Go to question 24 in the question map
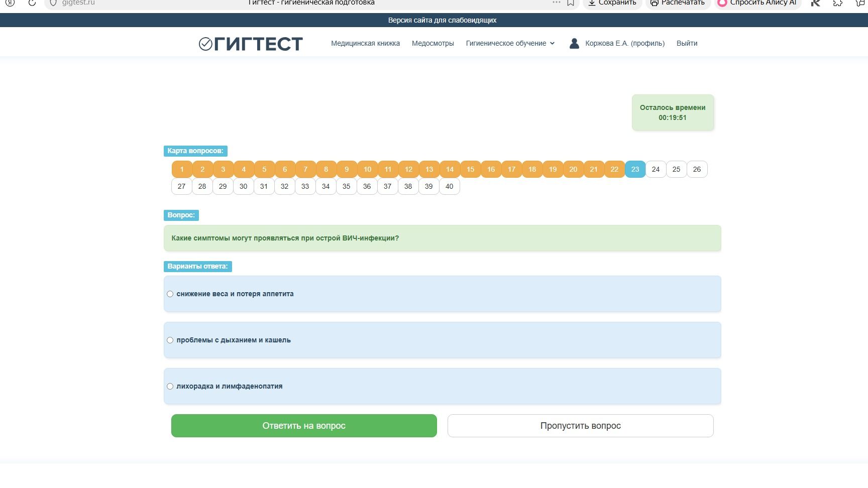 [x=656, y=169]
